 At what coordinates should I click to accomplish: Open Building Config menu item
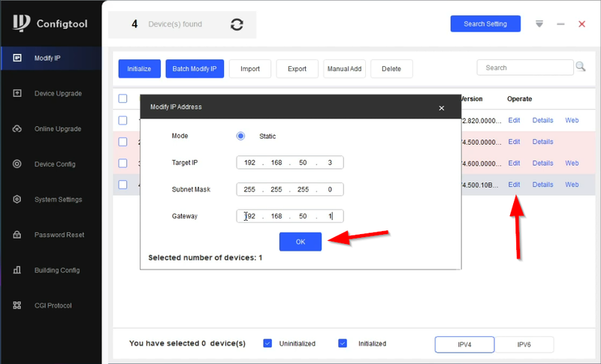[x=57, y=270]
